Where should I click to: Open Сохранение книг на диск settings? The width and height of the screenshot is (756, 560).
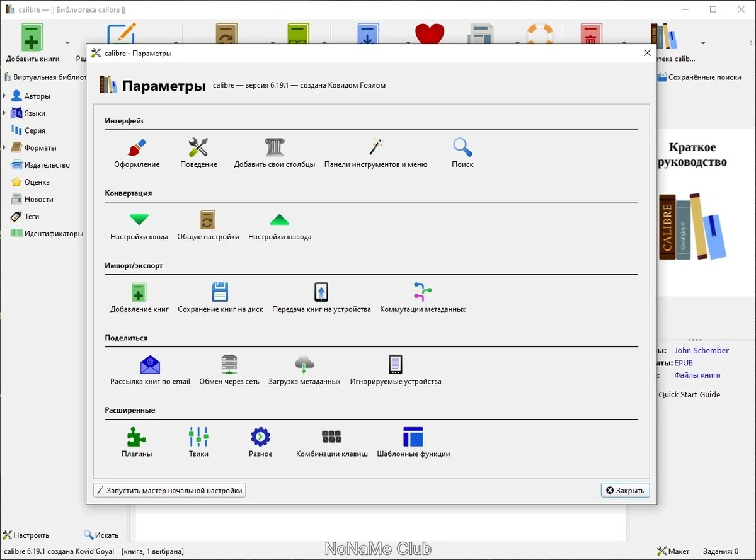(x=219, y=299)
